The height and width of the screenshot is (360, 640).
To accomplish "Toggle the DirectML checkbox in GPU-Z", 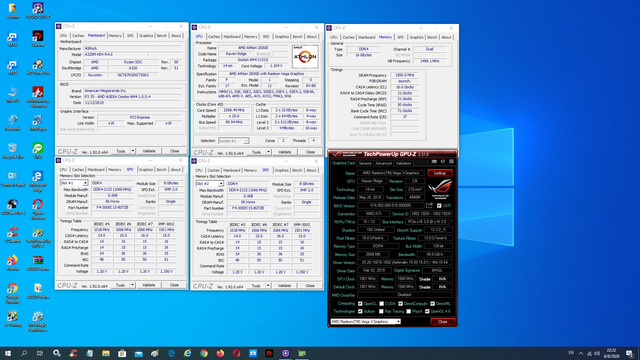I will 432,304.
